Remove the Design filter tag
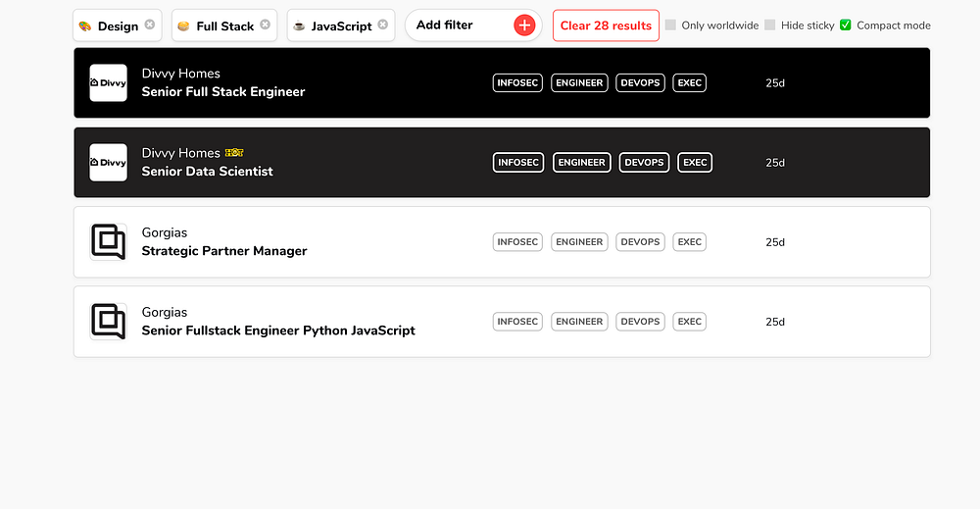Screen dimensions: 980x509 pyautogui.click(x=149, y=25)
